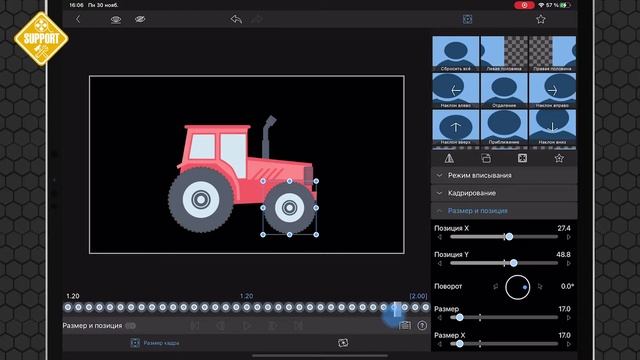This screenshot has width=640, height=360.
Task: Open help with the question mark icon
Action: coord(422,325)
